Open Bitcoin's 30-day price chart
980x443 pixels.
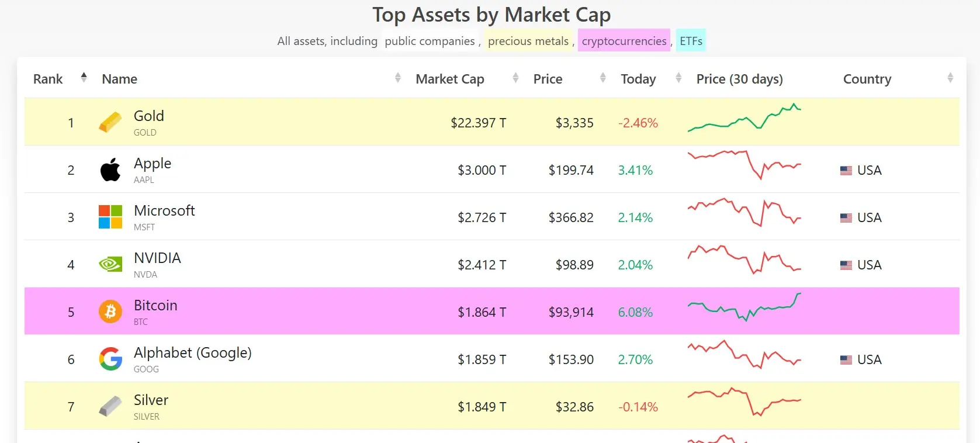[744, 307]
